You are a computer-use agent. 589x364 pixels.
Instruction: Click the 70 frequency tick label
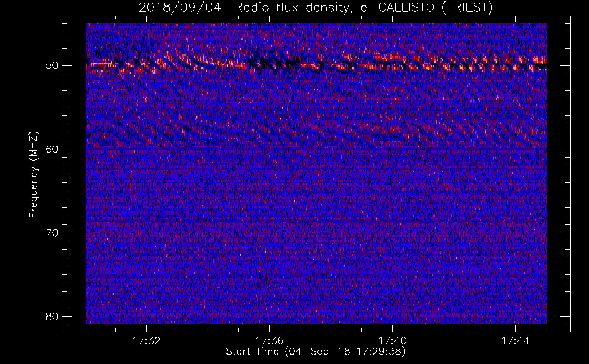coord(52,233)
